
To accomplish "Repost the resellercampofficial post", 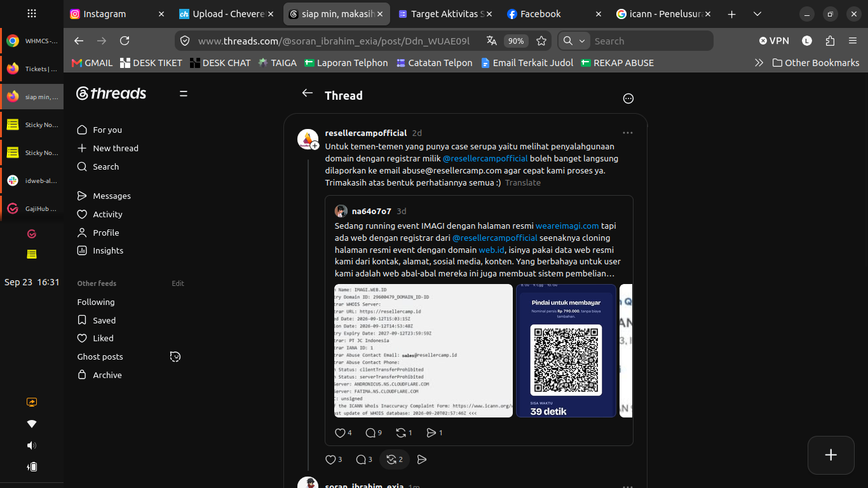I will (395, 459).
